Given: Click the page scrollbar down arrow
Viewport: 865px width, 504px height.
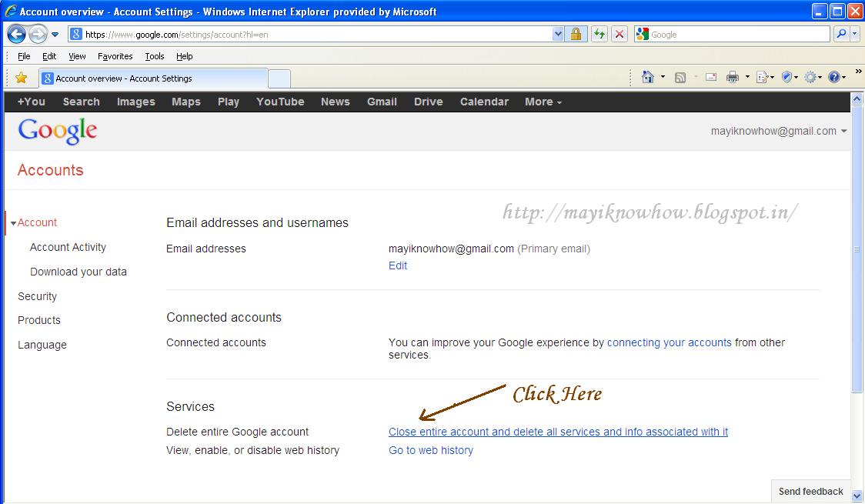Looking at the screenshot, I should tap(857, 496).
